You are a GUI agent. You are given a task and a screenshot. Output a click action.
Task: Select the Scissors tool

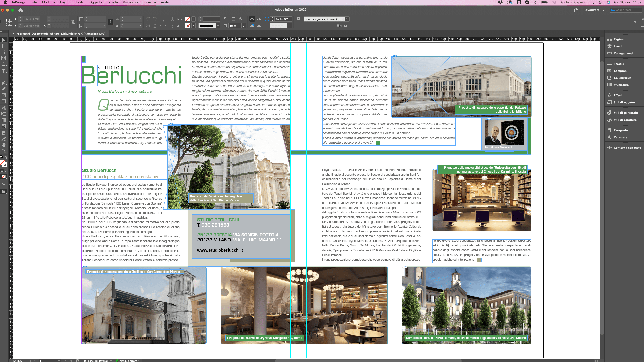click(4, 108)
